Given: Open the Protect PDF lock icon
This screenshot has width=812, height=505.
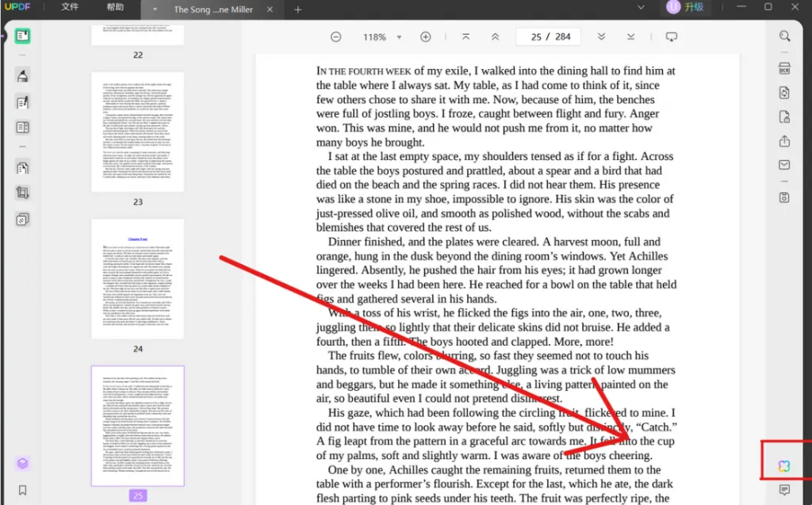Looking at the screenshot, I should coord(784,117).
